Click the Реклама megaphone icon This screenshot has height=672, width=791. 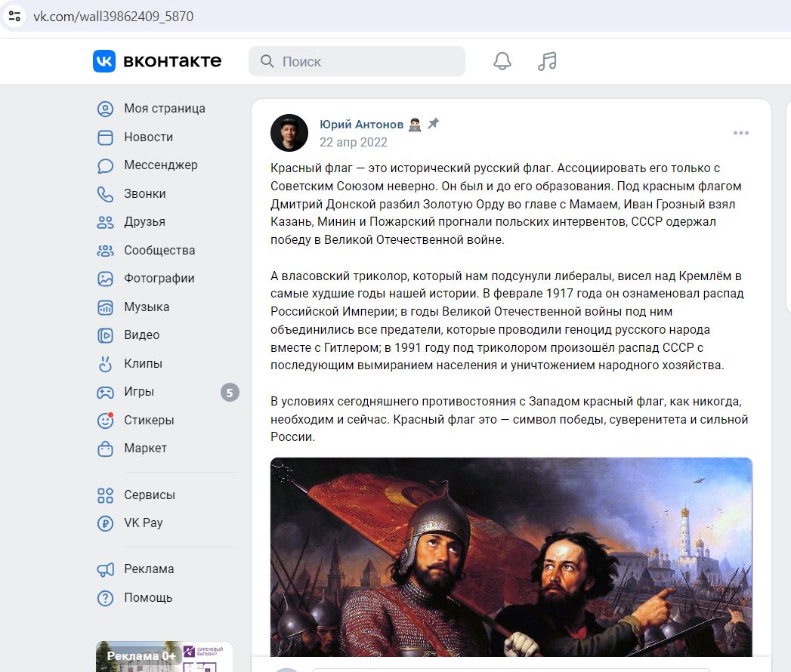point(105,569)
